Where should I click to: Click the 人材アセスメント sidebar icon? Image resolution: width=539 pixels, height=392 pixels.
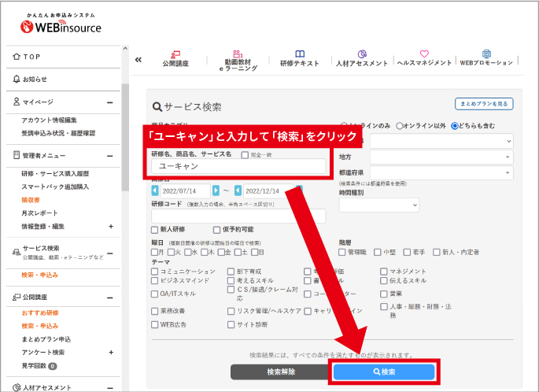[x=17, y=387]
